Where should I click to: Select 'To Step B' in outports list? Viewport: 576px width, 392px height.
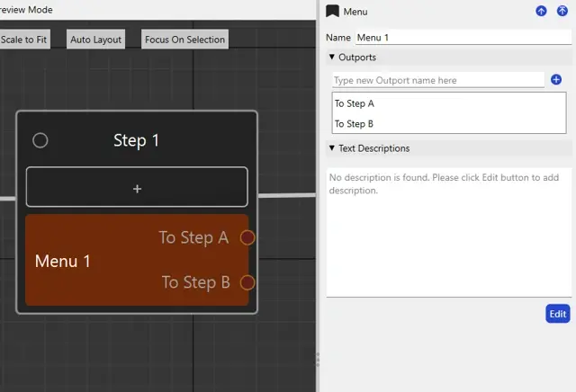click(x=449, y=124)
